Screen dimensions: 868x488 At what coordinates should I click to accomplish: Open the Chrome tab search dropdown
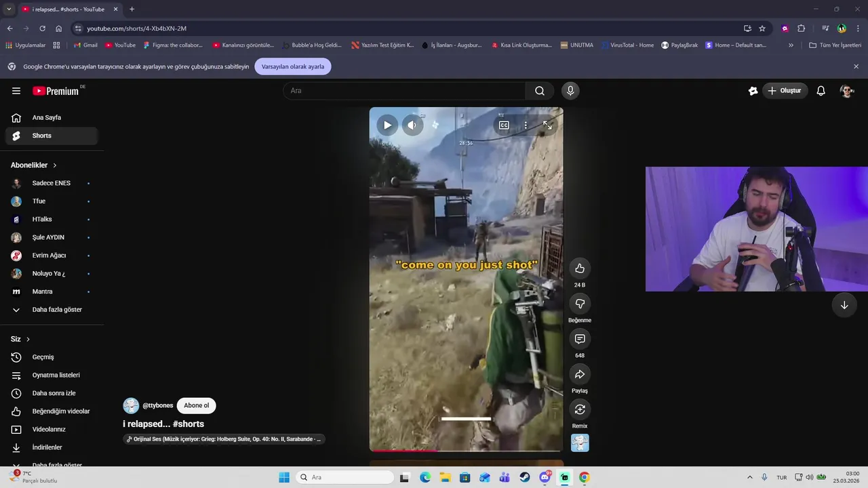pos(9,9)
